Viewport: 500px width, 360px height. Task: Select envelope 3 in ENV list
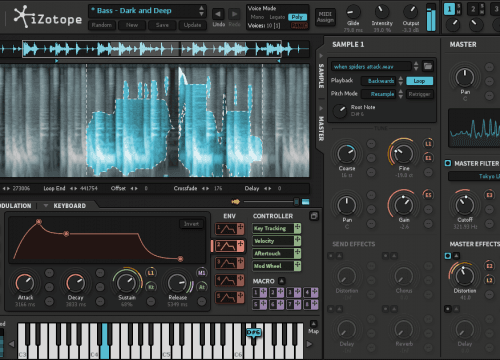[x=230, y=263]
